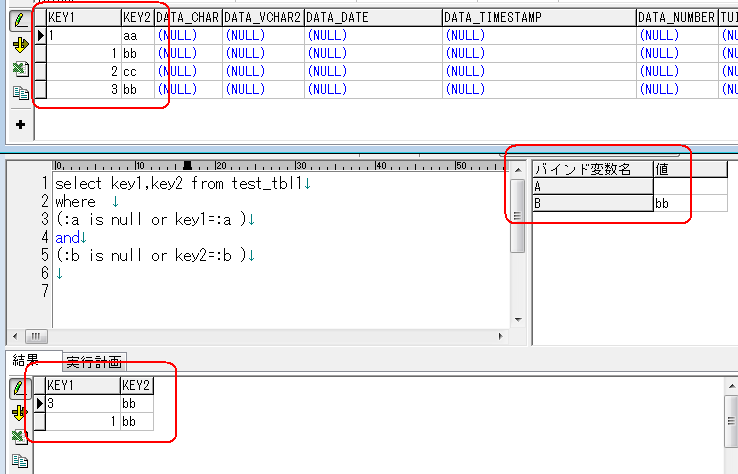Select the 結果 tab

pos(26,361)
